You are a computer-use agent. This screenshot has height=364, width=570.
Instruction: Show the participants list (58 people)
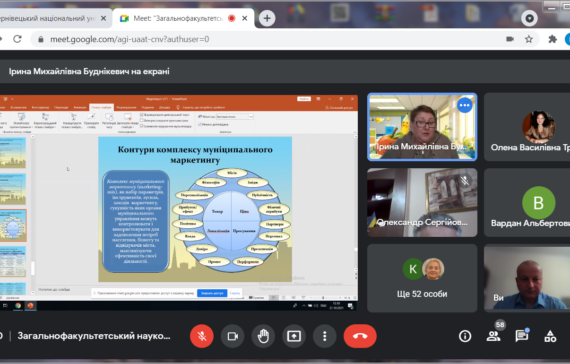[x=493, y=336]
